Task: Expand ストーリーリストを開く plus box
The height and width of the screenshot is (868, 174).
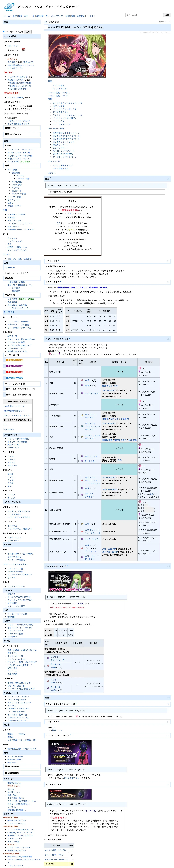Action: coord(4,273)
